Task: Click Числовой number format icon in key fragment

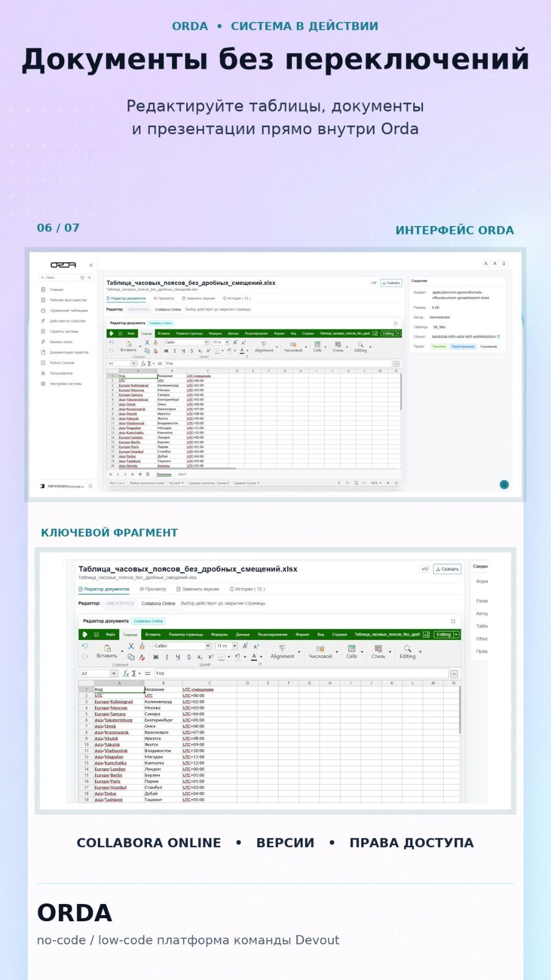Action: coord(320,648)
